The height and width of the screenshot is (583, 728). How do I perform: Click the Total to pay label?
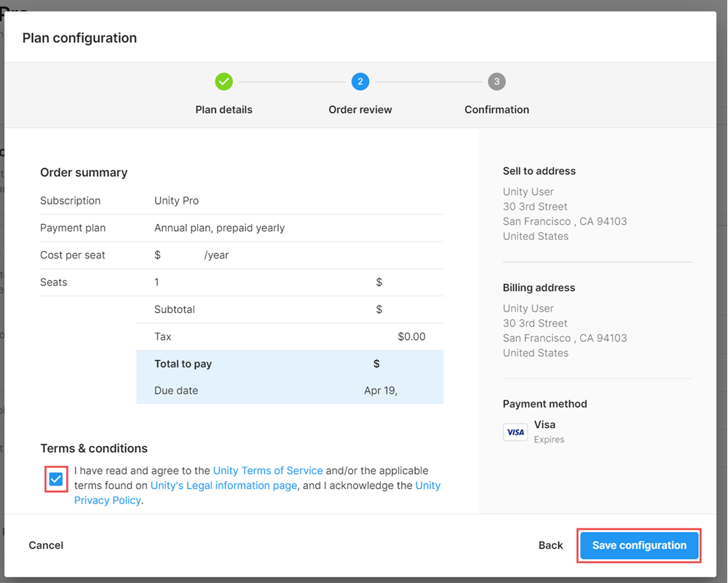(x=183, y=364)
